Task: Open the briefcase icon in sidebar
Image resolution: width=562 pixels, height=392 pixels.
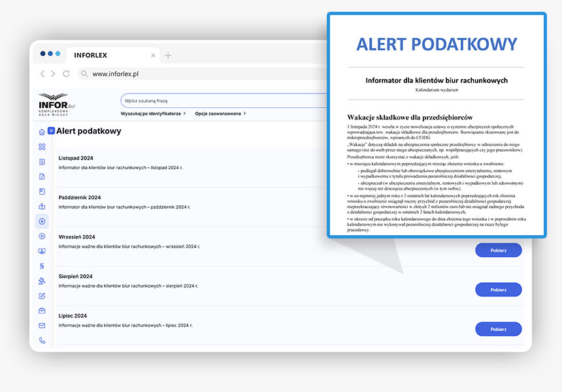Action: [x=42, y=310]
